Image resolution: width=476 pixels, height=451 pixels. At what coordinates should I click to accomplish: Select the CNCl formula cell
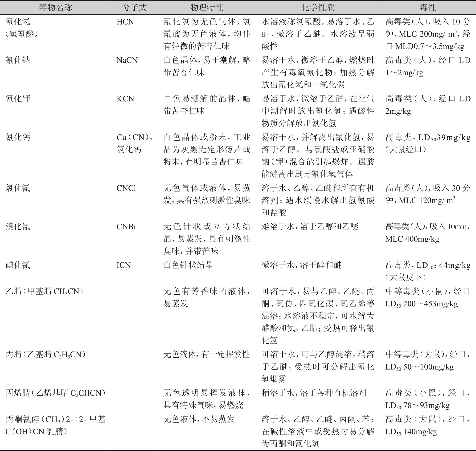(126, 188)
